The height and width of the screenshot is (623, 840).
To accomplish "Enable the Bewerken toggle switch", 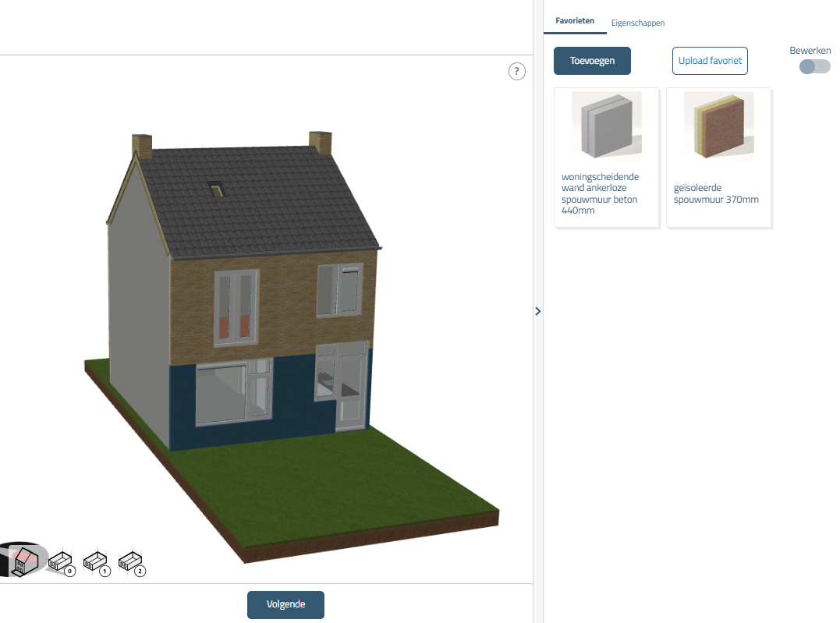I will click(x=814, y=66).
